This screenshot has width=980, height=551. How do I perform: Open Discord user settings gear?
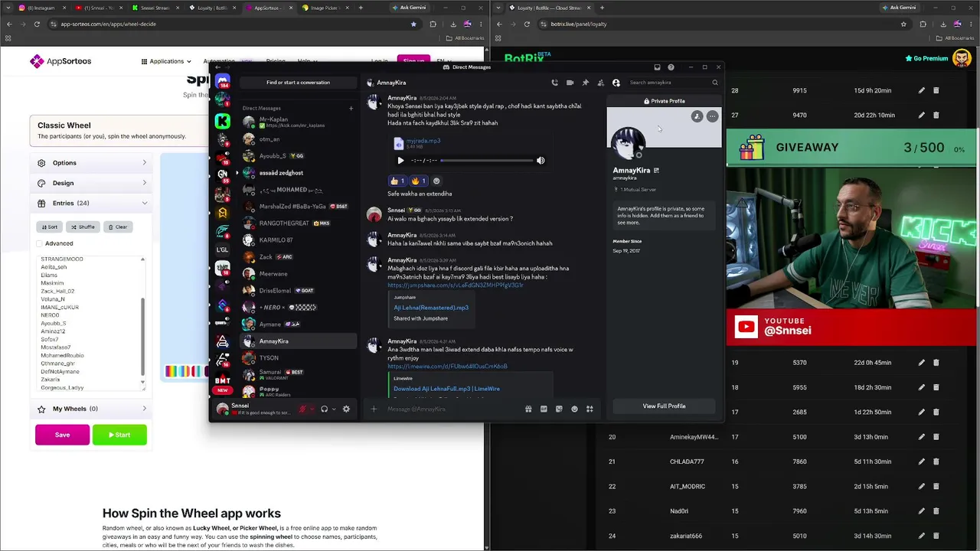pos(346,409)
